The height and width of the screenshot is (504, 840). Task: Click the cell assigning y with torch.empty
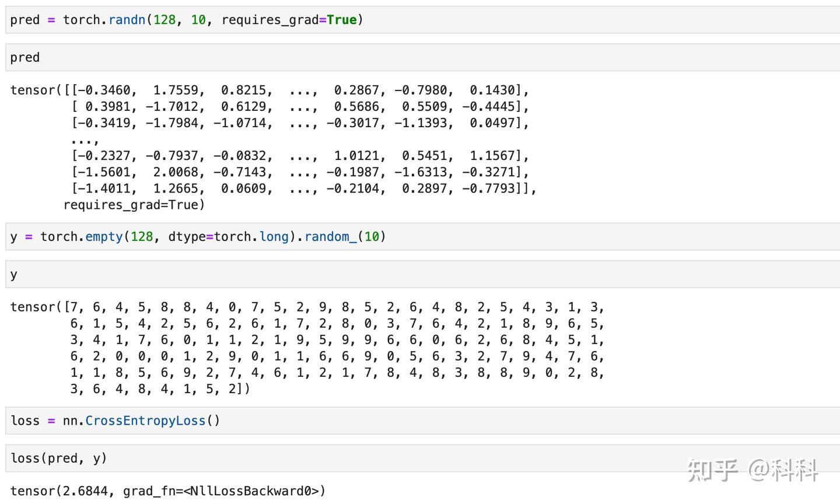tap(423, 237)
